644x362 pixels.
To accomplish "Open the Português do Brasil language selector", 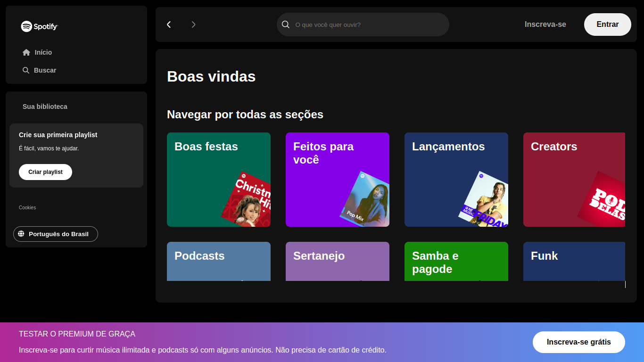I will (x=56, y=234).
